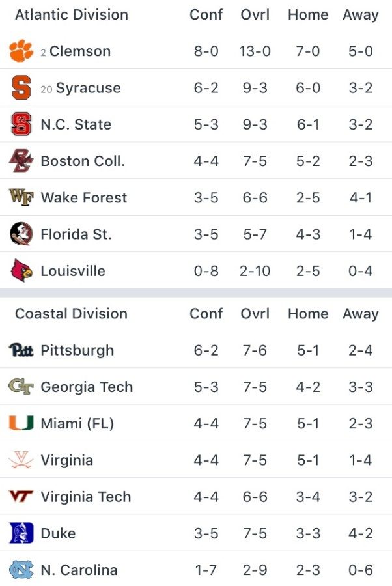The height and width of the screenshot is (586, 392).
Task: Tap the Syracuse orange S logo
Action: pos(21,88)
